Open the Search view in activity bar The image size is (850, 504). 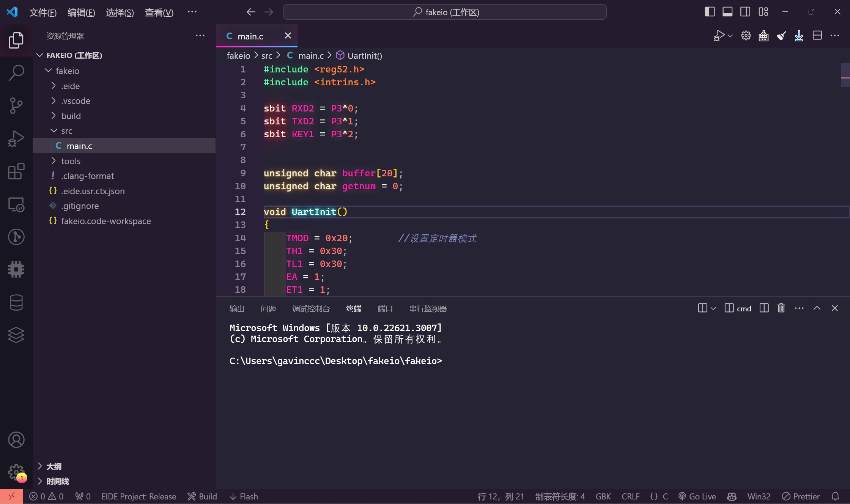point(16,73)
